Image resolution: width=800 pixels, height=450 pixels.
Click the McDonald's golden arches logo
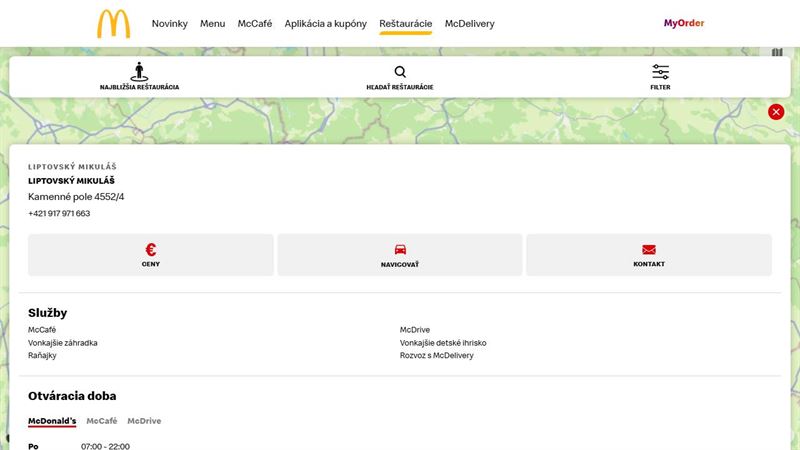coord(114,23)
